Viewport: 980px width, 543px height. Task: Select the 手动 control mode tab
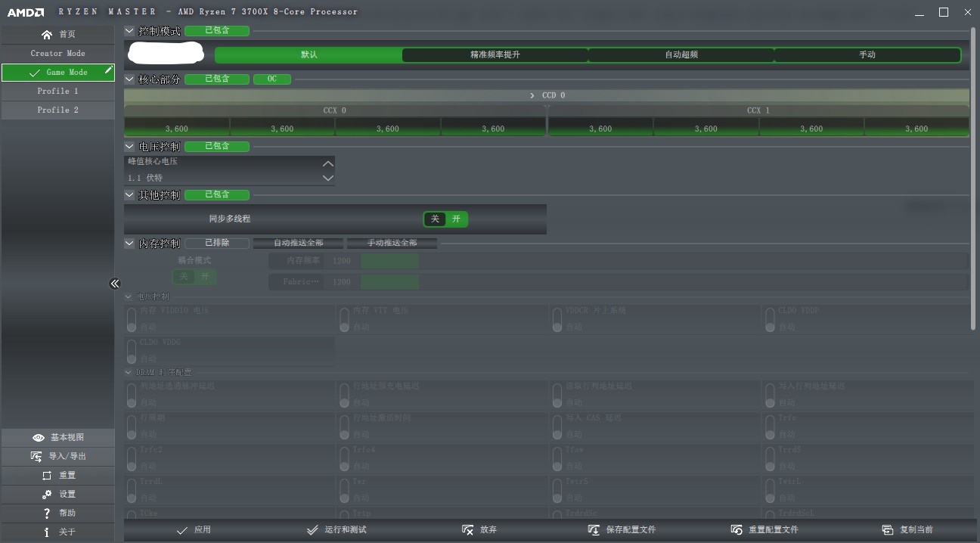[867, 55]
